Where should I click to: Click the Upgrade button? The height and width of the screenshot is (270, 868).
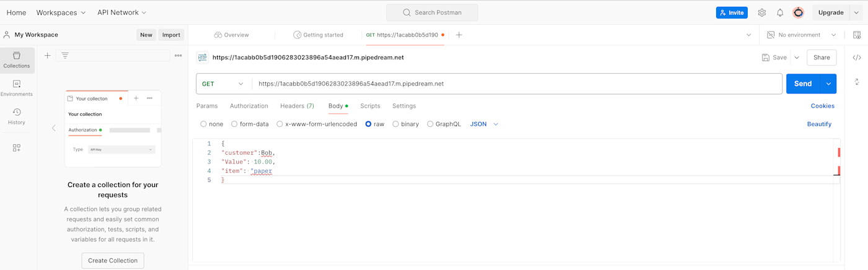831,12
